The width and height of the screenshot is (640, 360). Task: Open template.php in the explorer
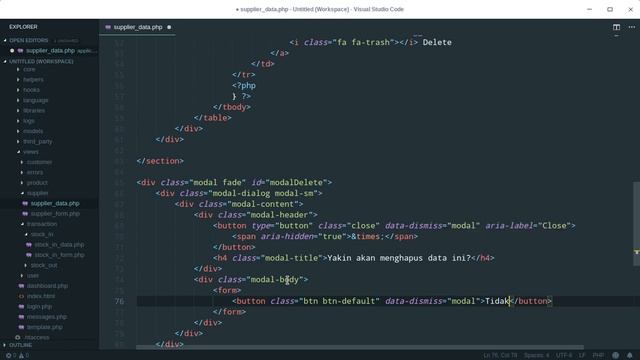pos(45,327)
